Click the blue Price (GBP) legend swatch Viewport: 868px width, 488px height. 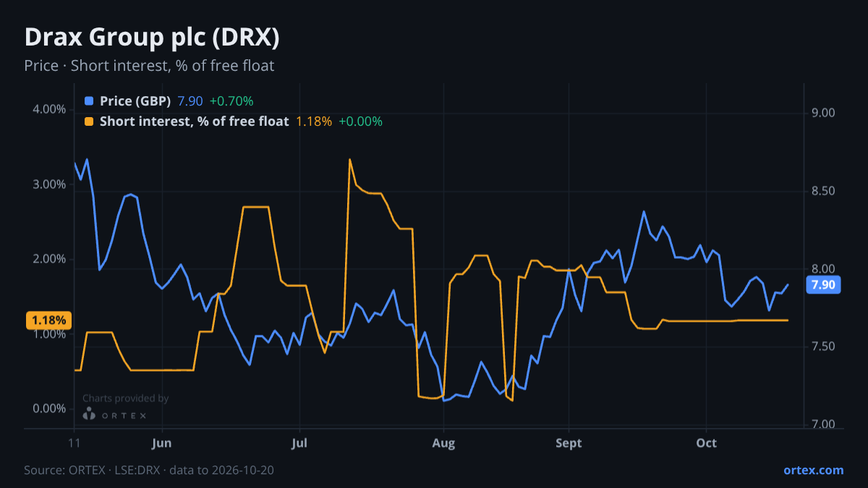[x=89, y=101]
